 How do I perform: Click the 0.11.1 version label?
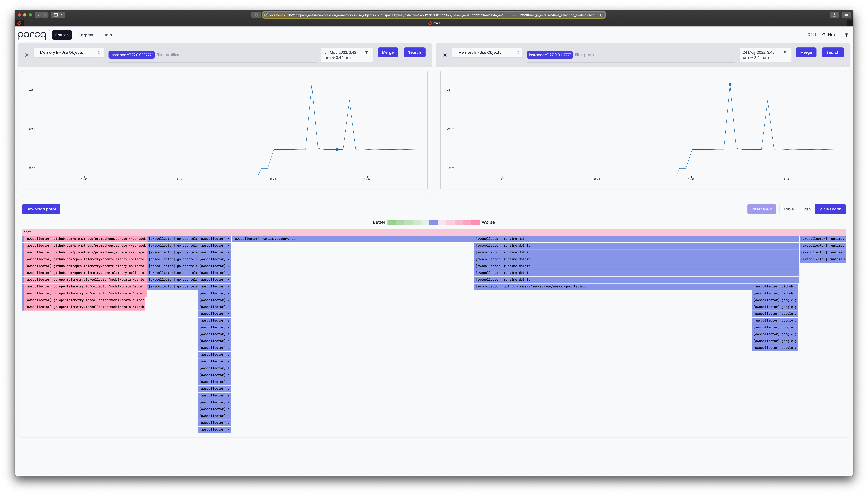coord(812,35)
